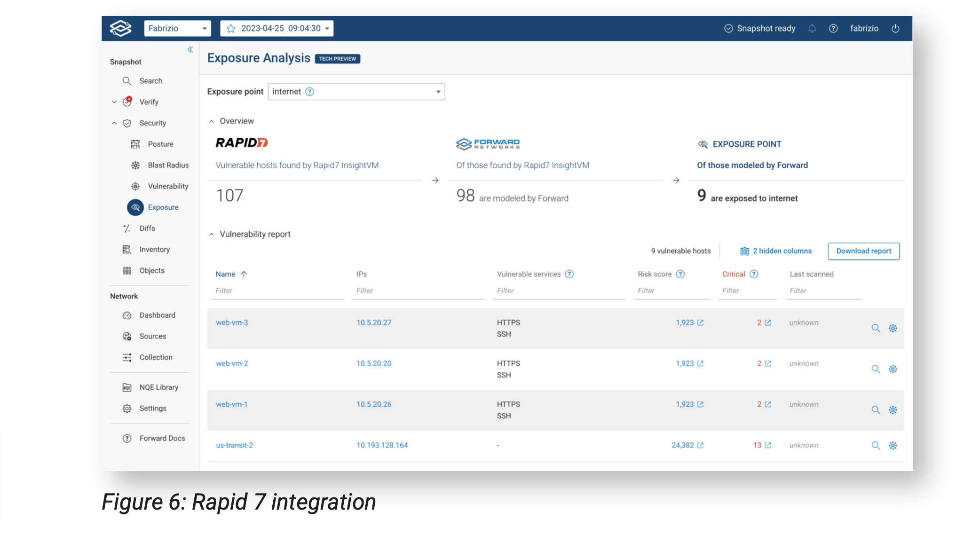Go to Inventory in the sidebar

154,250
